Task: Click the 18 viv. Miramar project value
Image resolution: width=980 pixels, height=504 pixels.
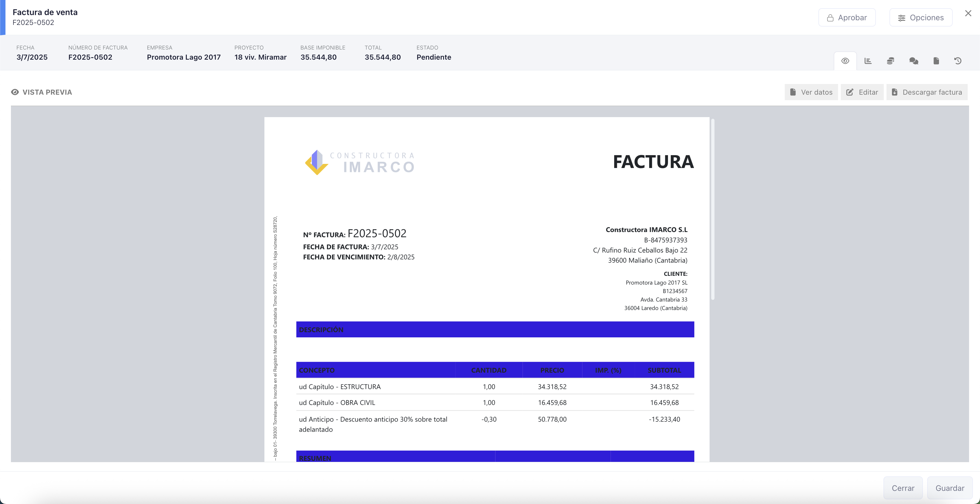Action: 260,57
